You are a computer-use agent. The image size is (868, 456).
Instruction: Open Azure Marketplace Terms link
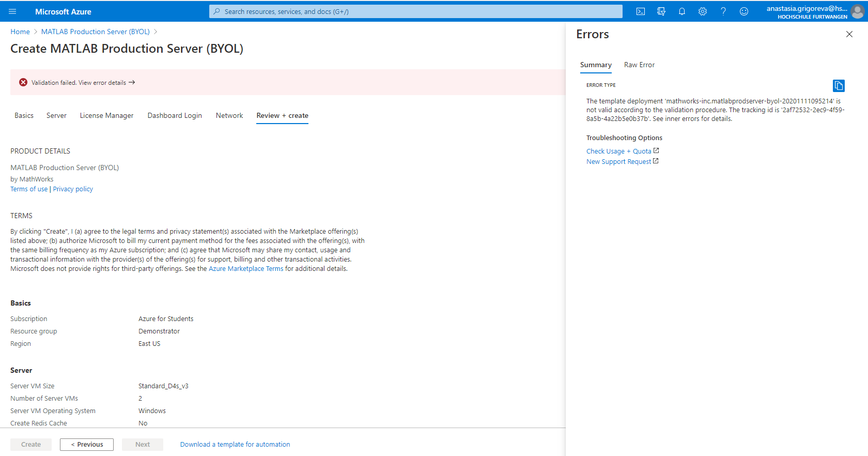click(x=246, y=268)
